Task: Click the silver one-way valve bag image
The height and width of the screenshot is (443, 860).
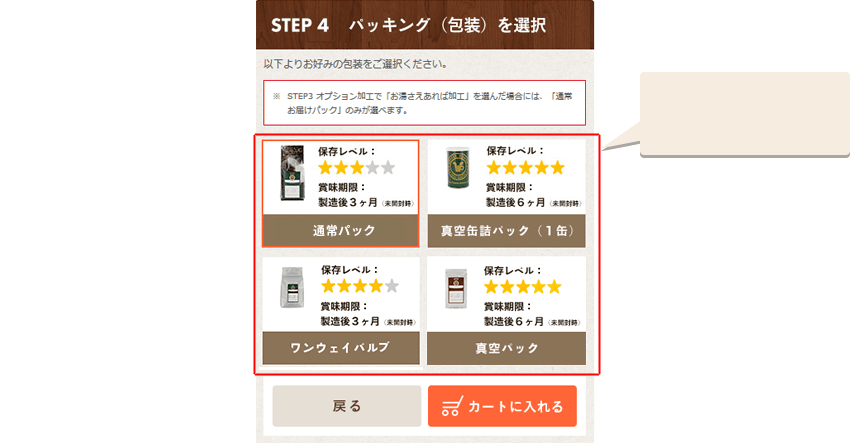Action: click(x=292, y=287)
